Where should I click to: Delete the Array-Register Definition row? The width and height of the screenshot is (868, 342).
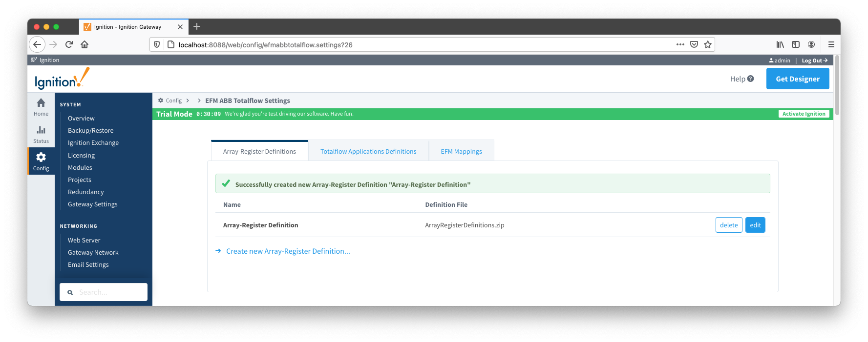(x=729, y=225)
